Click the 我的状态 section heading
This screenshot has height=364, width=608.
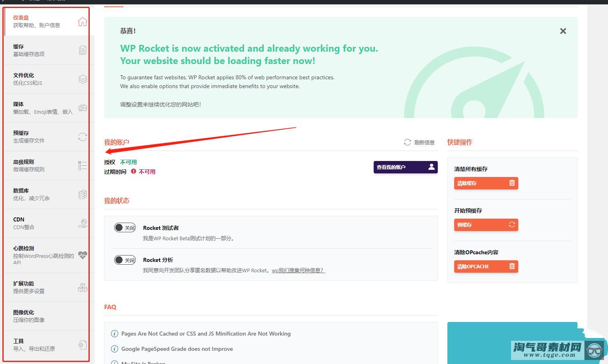[117, 201]
